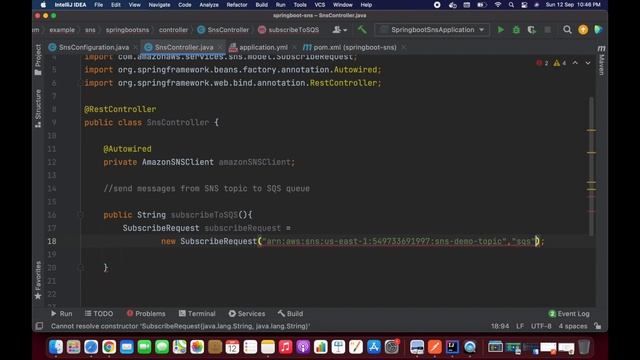
Task: Click the editor vertical scrollbar
Action: point(591,166)
